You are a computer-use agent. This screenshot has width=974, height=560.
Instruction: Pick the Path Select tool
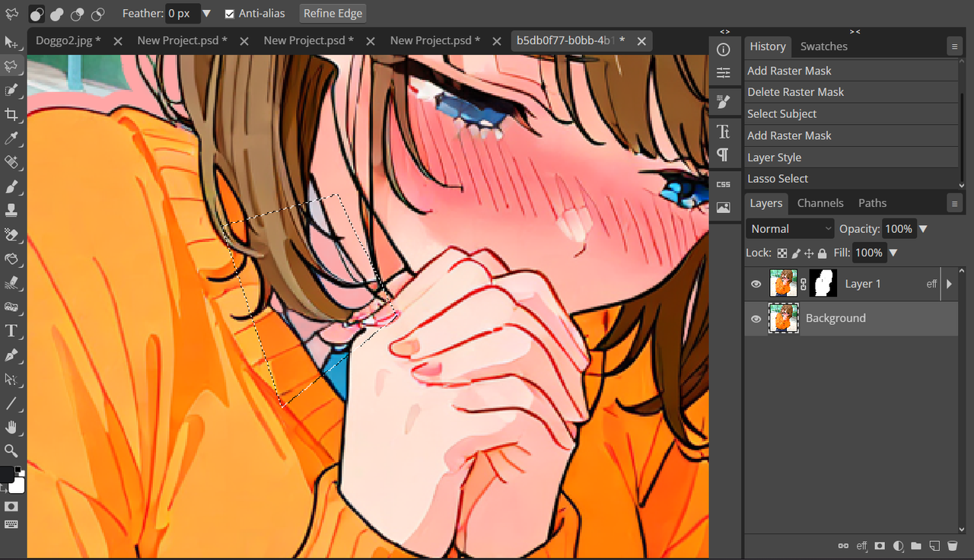(11, 379)
